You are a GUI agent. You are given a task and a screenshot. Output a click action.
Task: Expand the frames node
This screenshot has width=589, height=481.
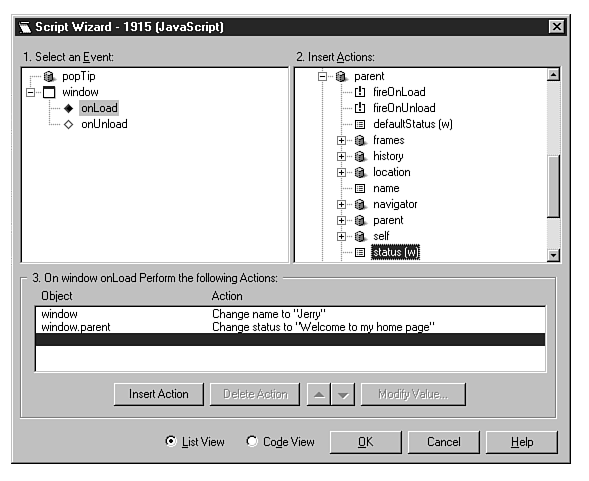tap(341, 141)
